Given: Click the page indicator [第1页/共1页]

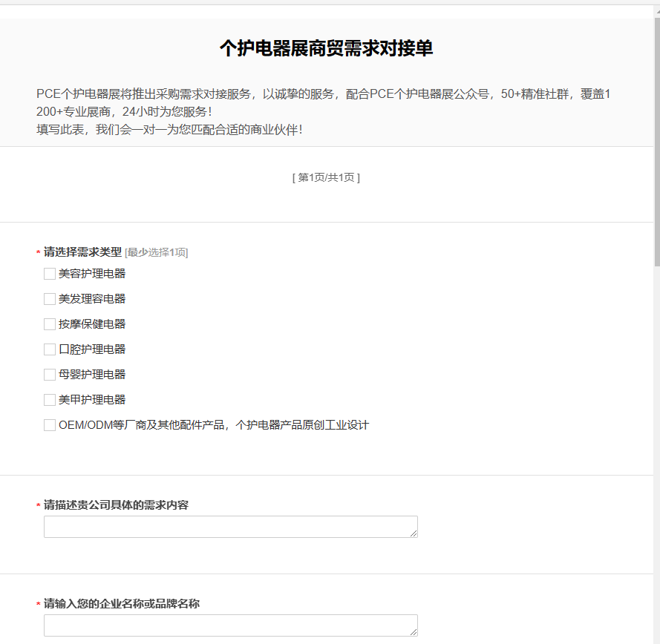Looking at the screenshot, I should (326, 177).
